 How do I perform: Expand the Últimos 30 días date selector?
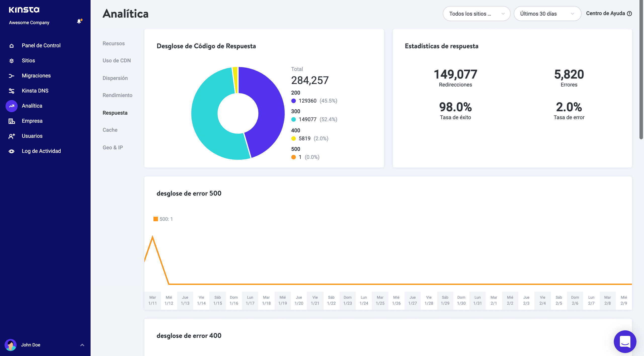548,14
